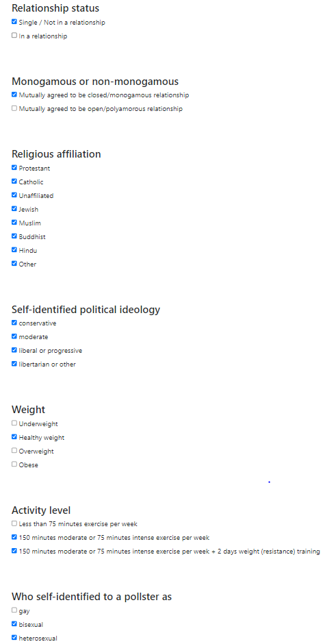Uncheck the bisexual checkbox
325x644 pixels.
(x=14, y=624)
